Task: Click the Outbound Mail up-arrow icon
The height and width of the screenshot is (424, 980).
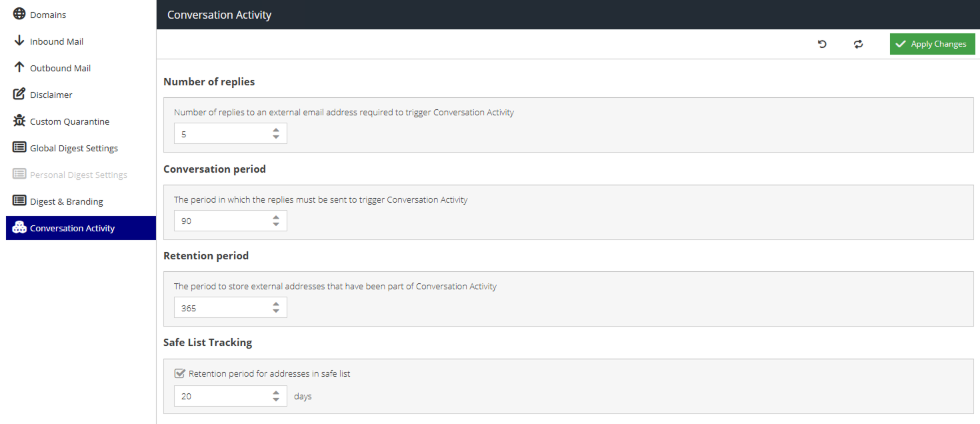Action: tap(19, 67)
